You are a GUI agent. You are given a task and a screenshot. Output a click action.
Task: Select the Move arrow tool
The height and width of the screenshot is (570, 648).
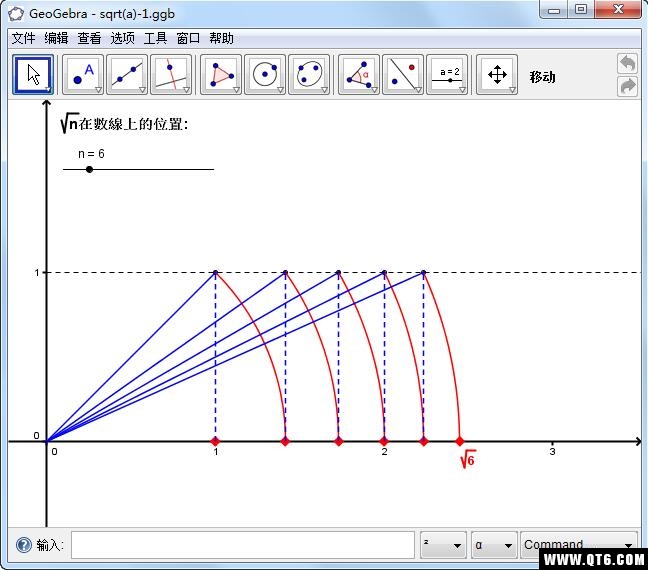[x=33, y=75]
